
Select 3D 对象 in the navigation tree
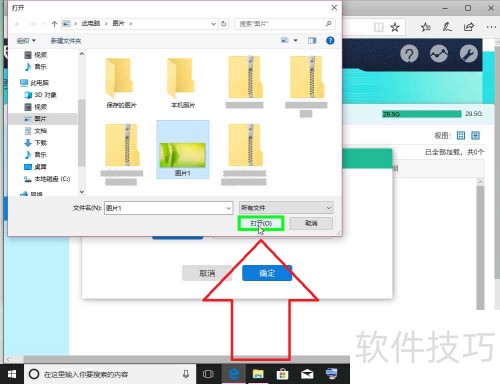tap(41, 95)
